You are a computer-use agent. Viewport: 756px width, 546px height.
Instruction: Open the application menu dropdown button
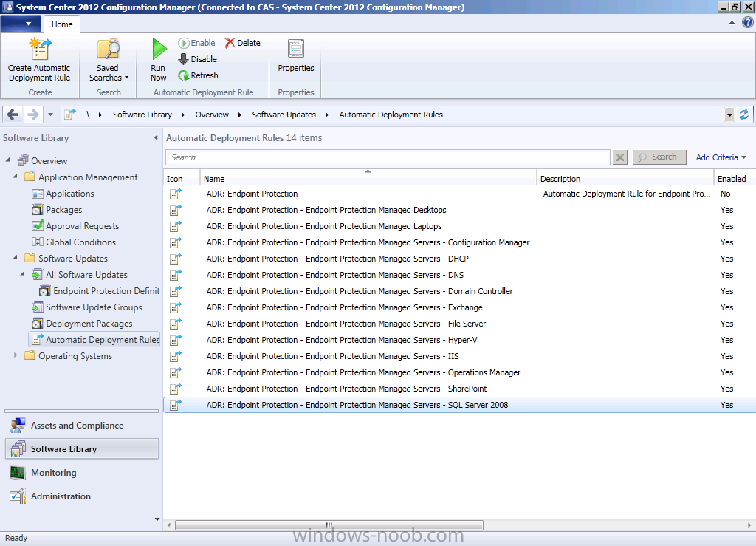pyautogui.click(x=21, y=24)
